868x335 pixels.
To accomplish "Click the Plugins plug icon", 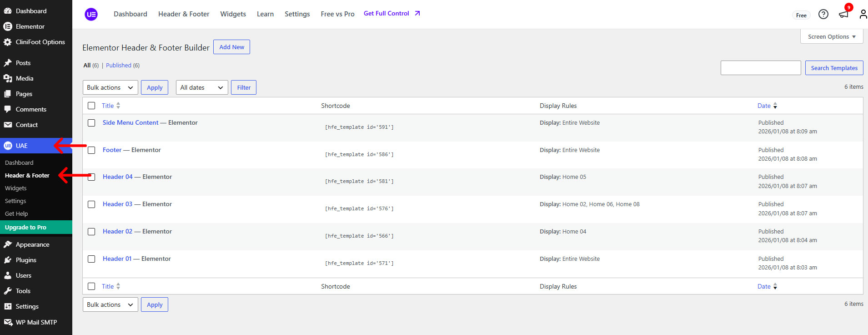I will [x=8, y=260].
